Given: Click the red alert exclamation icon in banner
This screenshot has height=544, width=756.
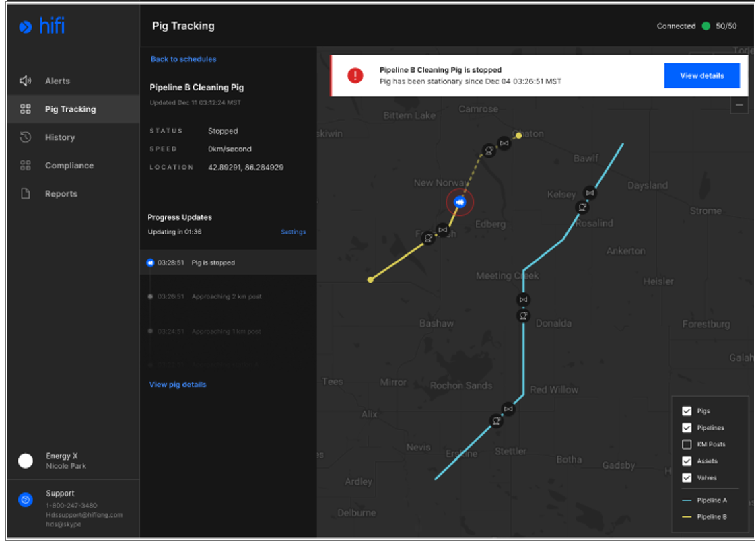Looking at the screenshot, I should click(x=355, y=75).
